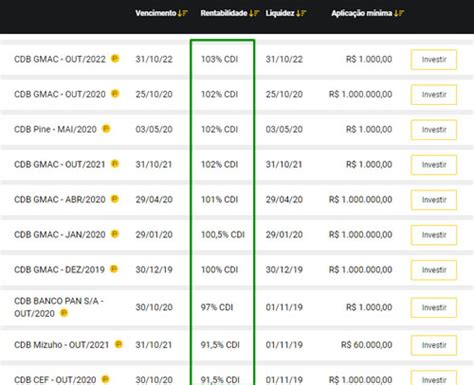Select the CDB GMAC - OUT/2022 name
This screenshot has height=385, width=474.
[x=60, y=59]
